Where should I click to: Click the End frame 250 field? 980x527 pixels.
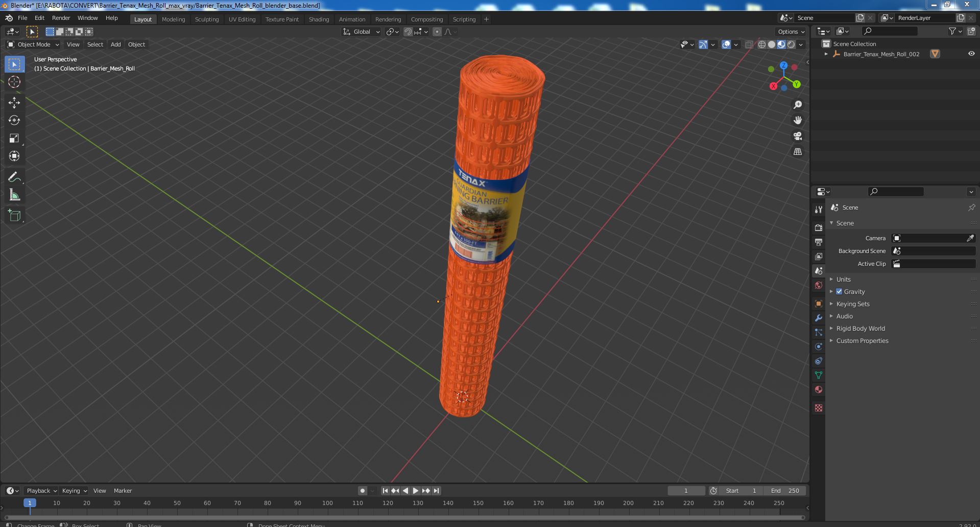(785, 491)
